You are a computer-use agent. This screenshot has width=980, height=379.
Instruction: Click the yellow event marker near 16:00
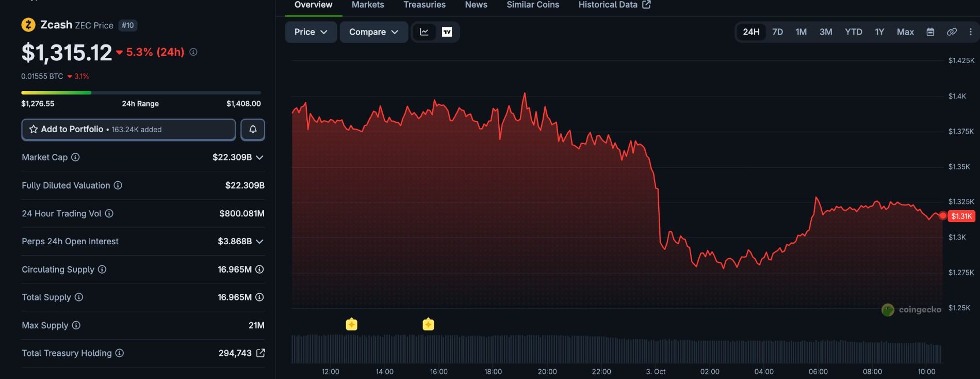point(428,324)
